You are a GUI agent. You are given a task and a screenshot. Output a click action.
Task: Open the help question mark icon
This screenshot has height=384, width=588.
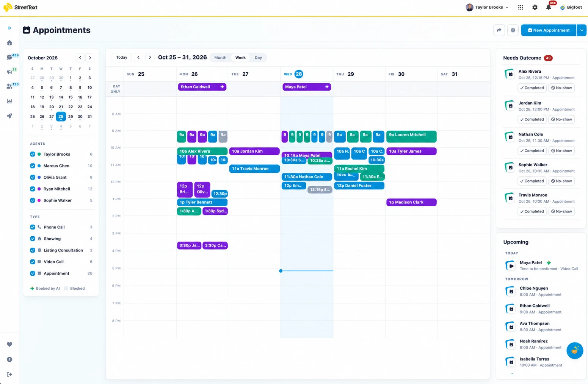click(x=9, y=359)
